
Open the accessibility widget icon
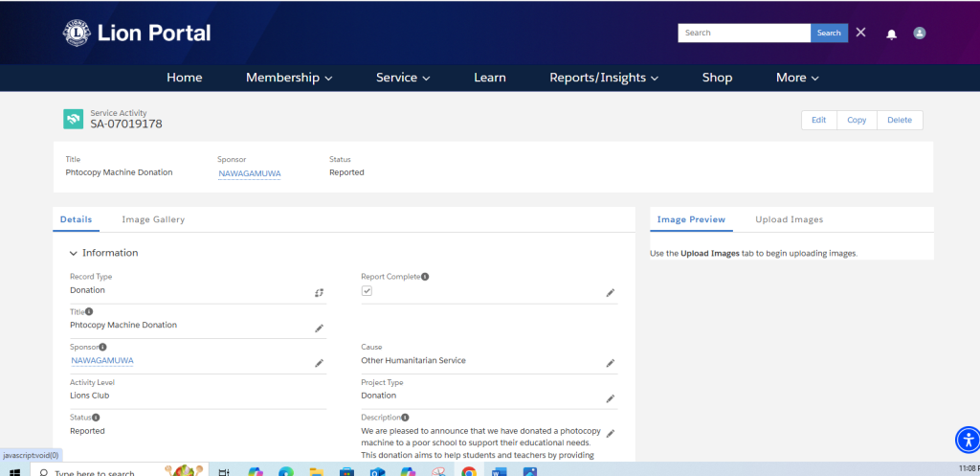point(968,440)
